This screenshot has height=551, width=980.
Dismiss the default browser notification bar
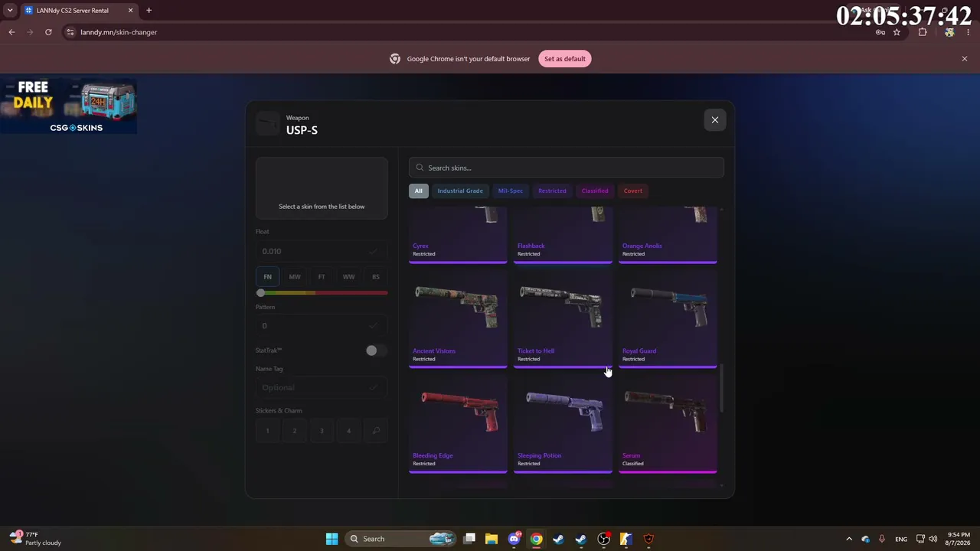coord(965,59)
